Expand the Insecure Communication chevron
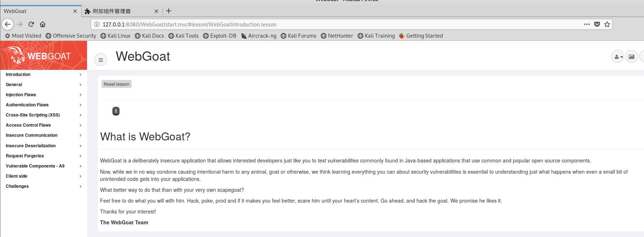Image resolution: width=644 pixels, height=237 pixels. (81, 135)
